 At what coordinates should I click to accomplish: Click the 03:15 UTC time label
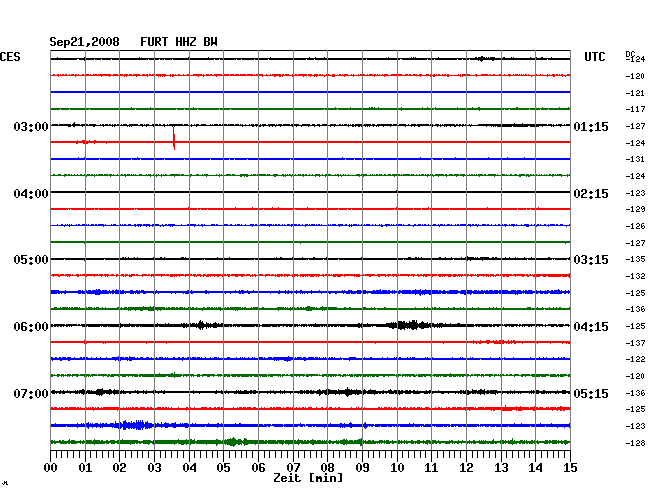tap(591, 260)
